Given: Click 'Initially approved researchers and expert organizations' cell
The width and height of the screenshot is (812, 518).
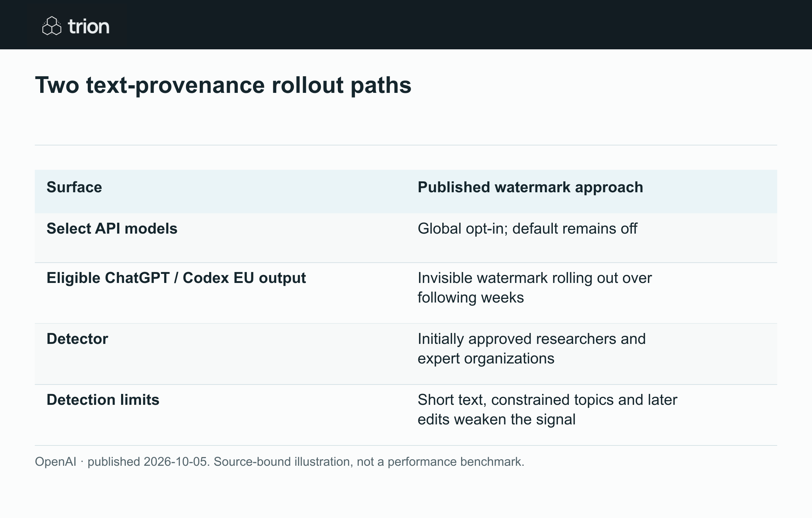Looking at the screenshot, I should (532, 349).
